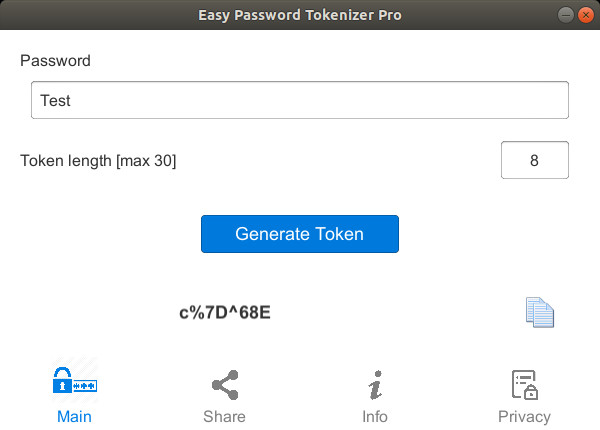Click the Token length number box

pos(534,160)
